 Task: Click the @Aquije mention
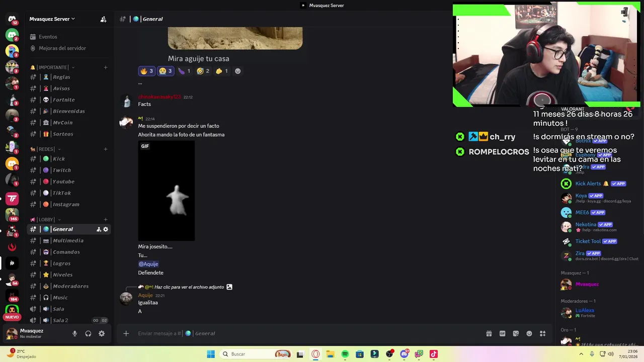[x=148, y=264]
